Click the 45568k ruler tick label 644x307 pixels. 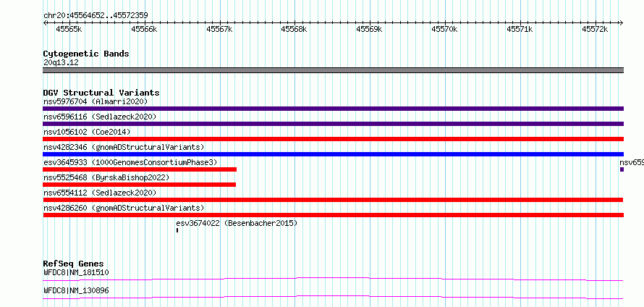pos(294,29)
